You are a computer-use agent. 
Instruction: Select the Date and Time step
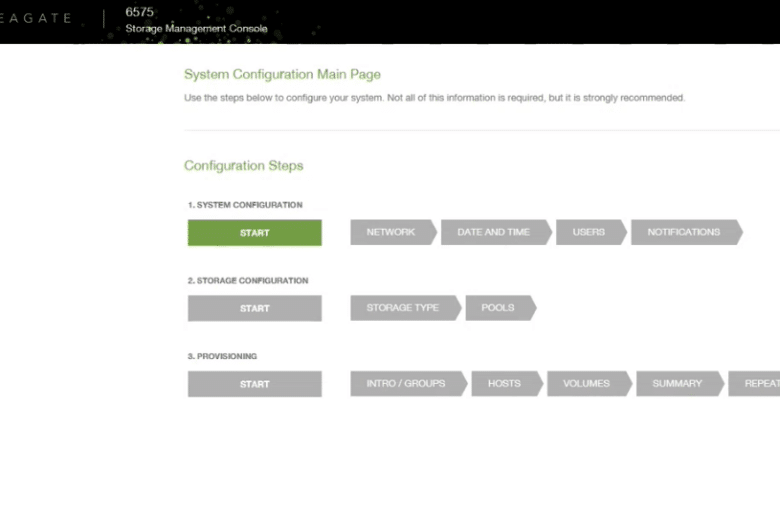(496, 232)
